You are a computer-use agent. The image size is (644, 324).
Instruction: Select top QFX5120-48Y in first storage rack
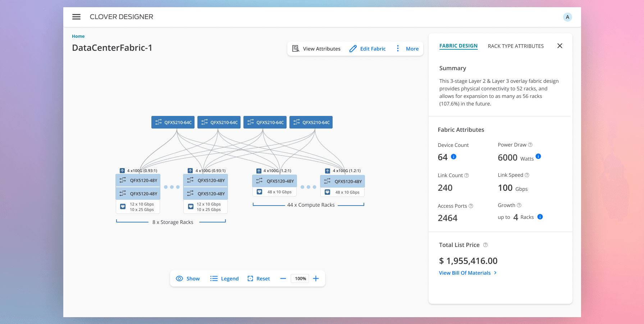click(x=138, y=180)
